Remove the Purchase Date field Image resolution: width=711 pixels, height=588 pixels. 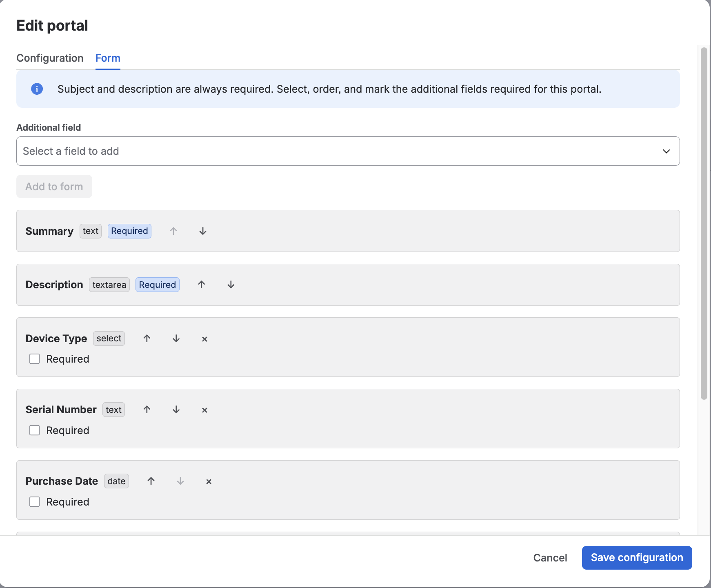tap(209, 481)
